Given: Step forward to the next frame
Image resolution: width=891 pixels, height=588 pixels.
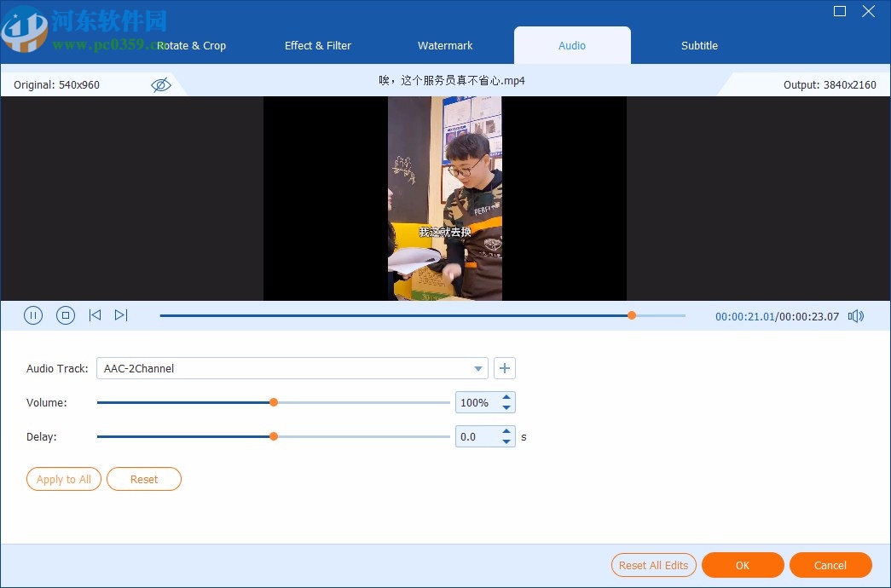Looking at the screenshot, I should click(121, 315).
